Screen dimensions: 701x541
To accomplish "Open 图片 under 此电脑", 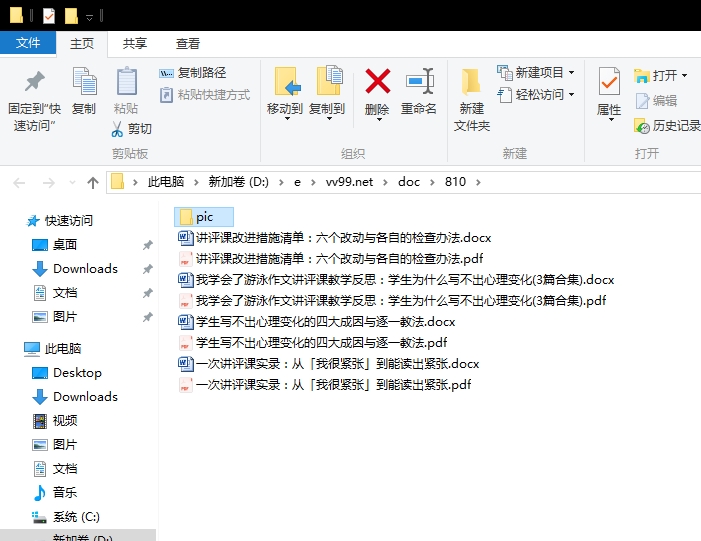I will [55, 445].
